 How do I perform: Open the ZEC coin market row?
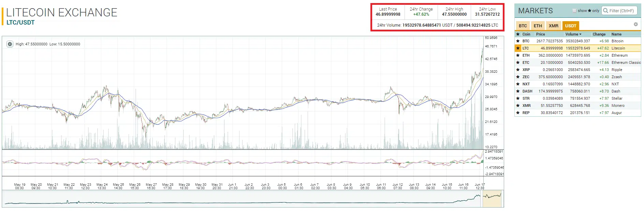click(577, 77)
